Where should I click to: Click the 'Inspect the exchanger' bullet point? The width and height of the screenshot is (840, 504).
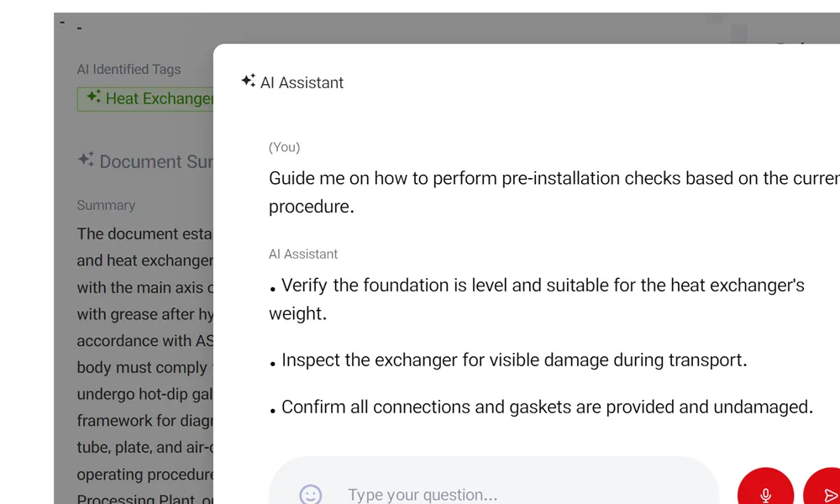point(513,360)
